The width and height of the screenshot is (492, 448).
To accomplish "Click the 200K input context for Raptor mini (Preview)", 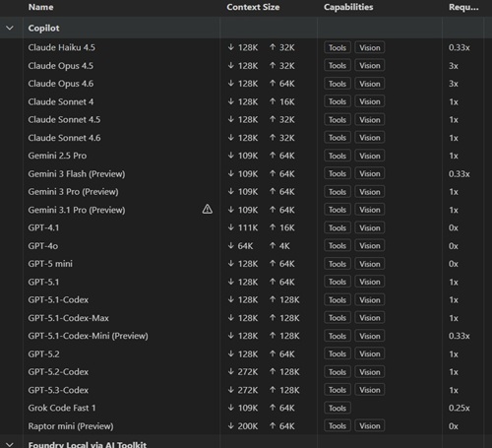I will click(243, 426).
